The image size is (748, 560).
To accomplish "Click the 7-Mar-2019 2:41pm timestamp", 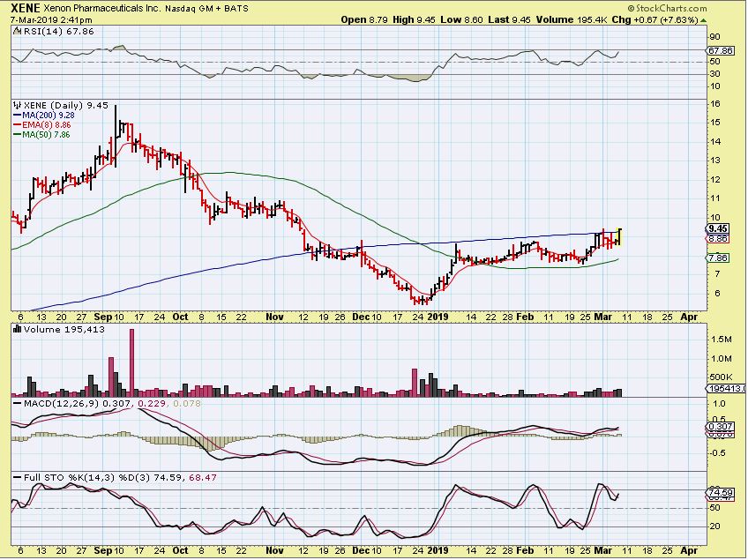I will coord(51,20).
